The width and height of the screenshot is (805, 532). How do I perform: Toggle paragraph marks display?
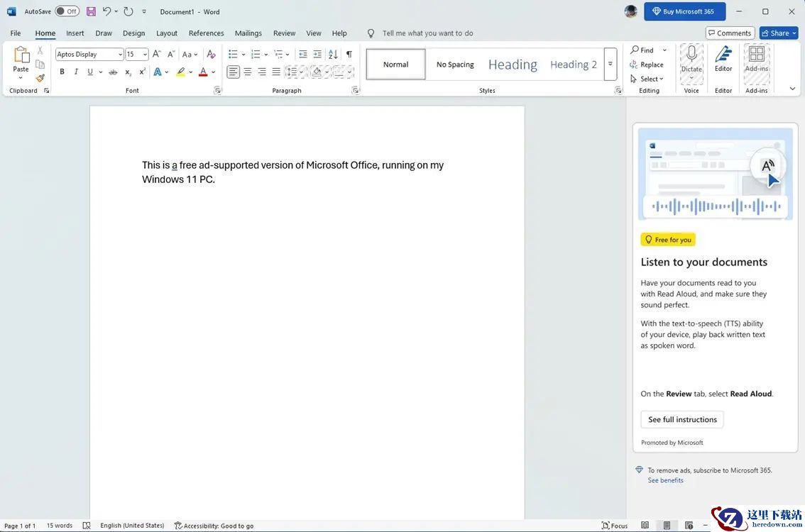click(349, 54)
